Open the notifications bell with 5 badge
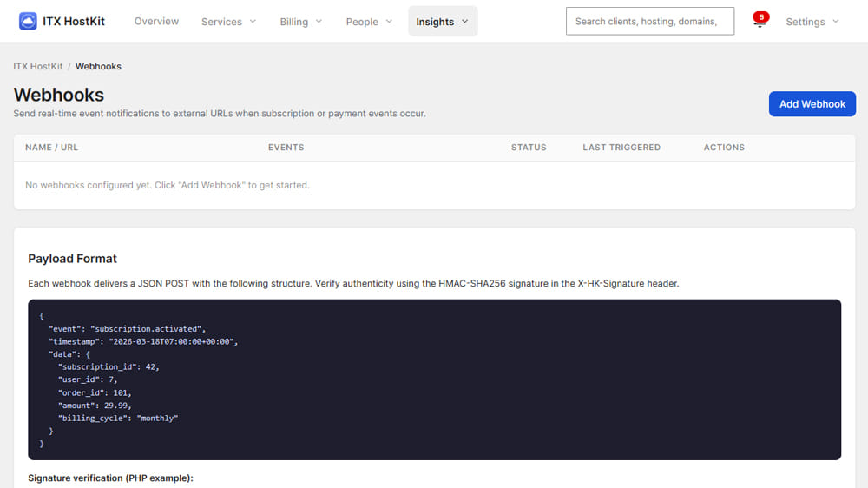868x488 pixels. click(760, 21)
